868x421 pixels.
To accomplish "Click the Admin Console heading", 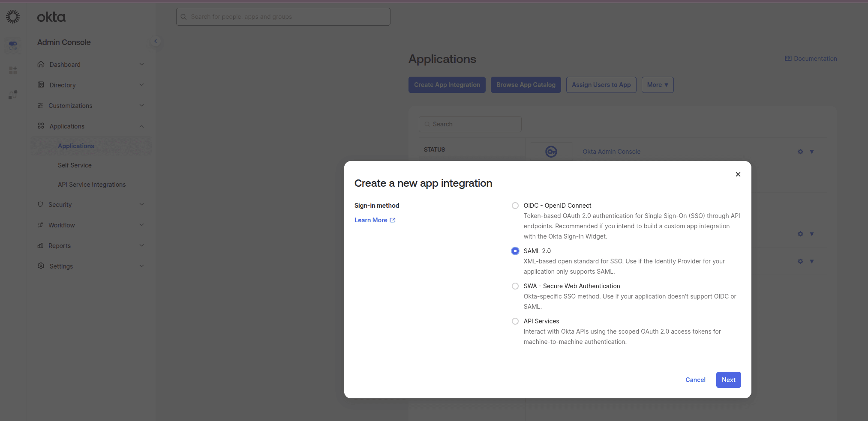I will tap(64, 42).
